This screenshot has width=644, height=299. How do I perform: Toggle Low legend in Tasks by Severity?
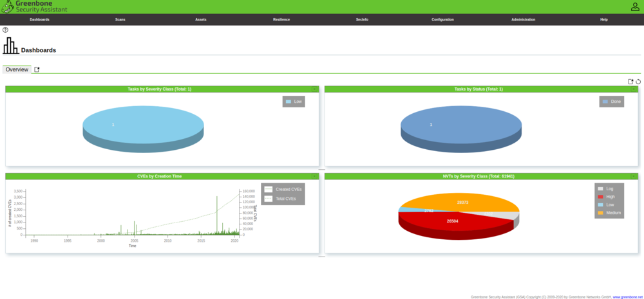(x=294, y=102)
